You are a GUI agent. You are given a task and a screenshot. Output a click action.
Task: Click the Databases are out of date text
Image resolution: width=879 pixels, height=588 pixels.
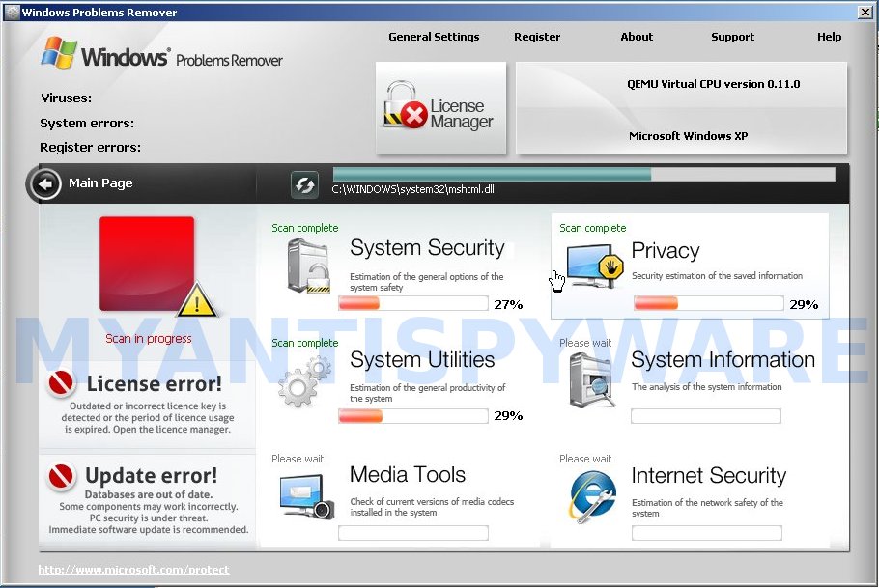[149, 494]
